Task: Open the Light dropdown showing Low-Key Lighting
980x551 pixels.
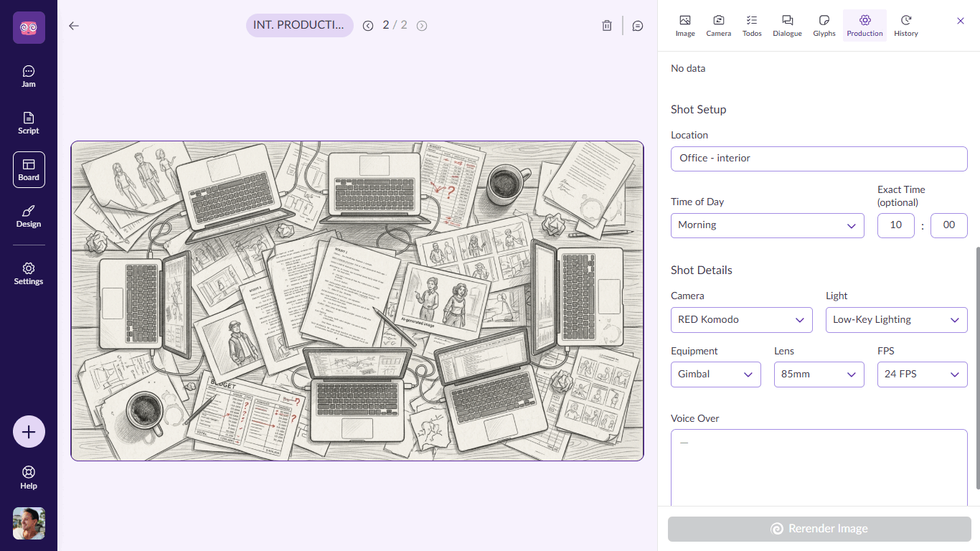Action: (897, 320)
